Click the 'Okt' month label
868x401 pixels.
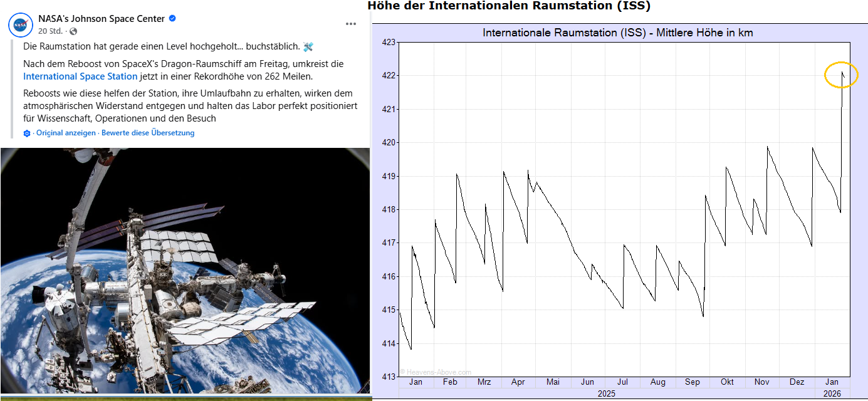point(727,382)
